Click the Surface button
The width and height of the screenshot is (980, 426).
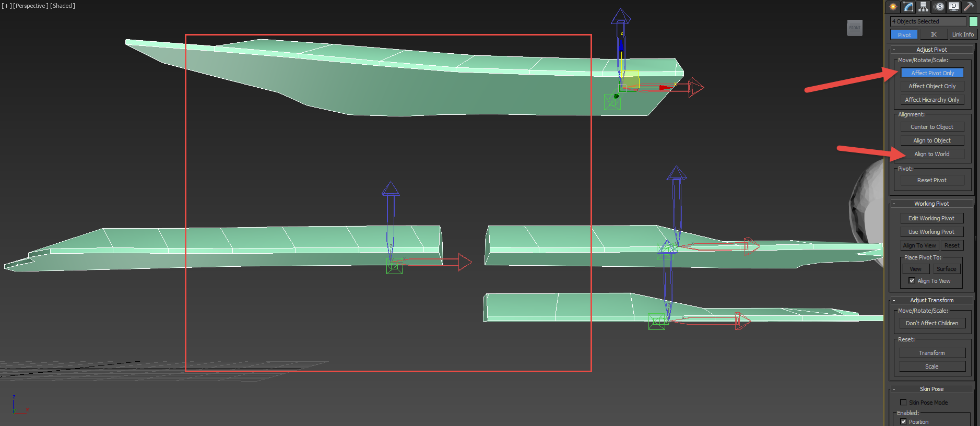click(947, 269)
